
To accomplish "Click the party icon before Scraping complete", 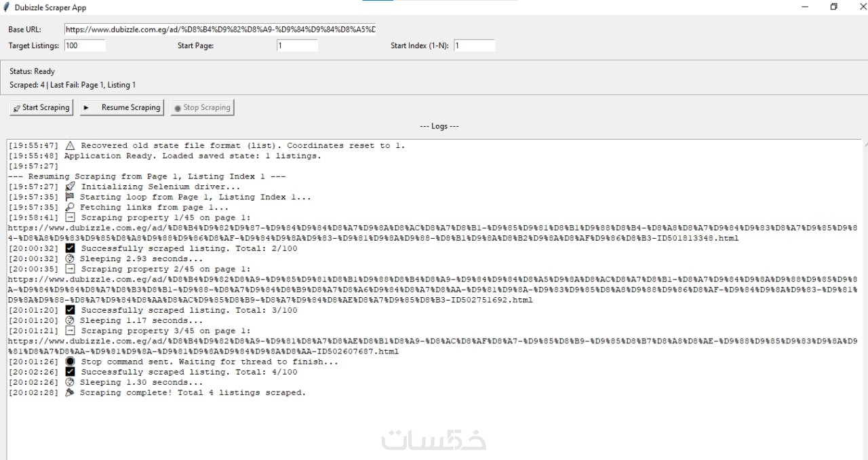I will pyautogui.click(x=70, y=392).
